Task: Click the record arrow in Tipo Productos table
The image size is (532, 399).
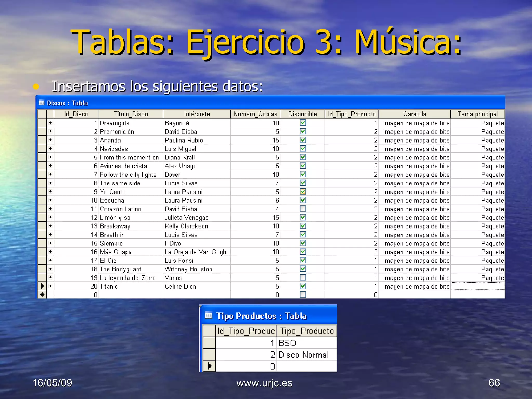Action: [x=209, y=366]
